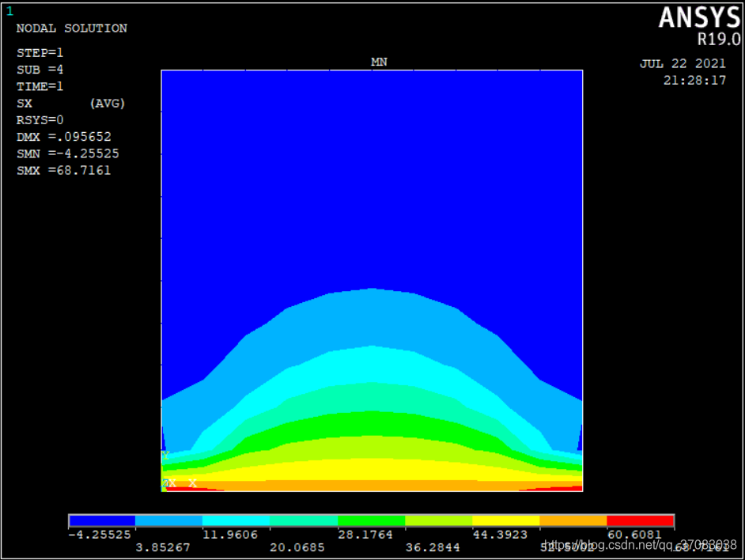Click the legend value "36.2844"

[x=433, y=547]
